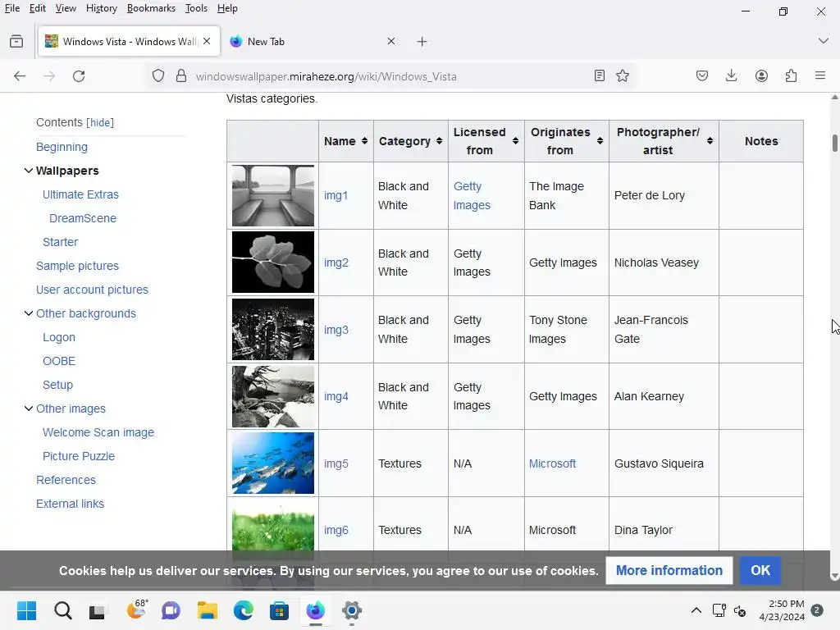Open File Explorer from the taskbar
Screen dimensions: 840x630
coord(207,610)
